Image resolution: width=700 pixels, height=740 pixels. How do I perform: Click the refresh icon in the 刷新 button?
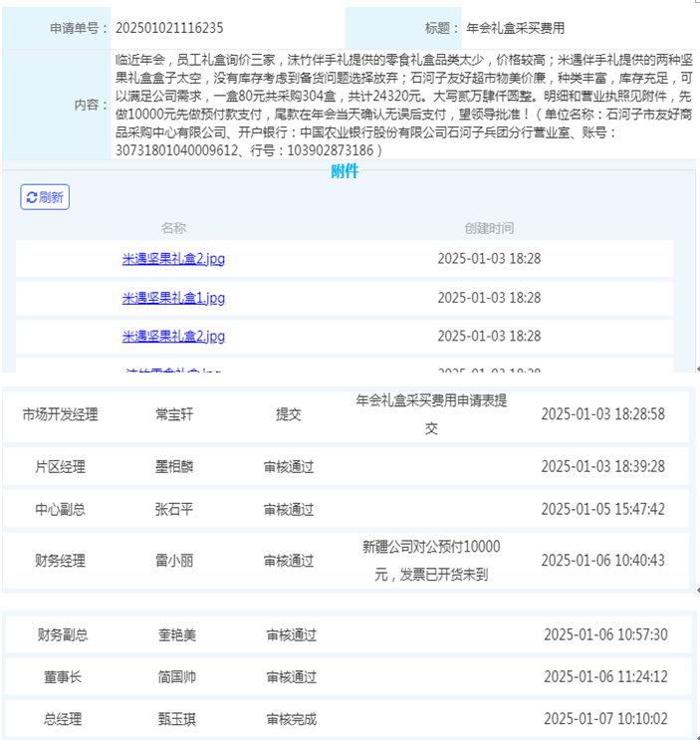tap(32, 197)
